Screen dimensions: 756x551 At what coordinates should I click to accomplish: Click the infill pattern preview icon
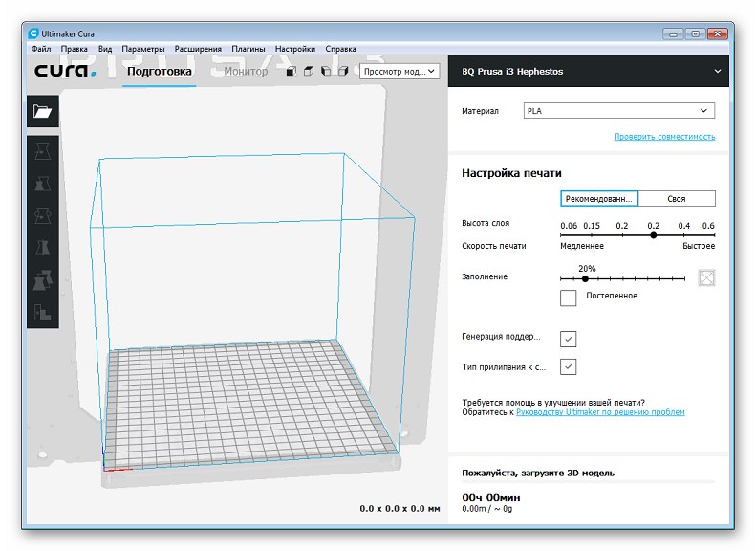point(706,277)
